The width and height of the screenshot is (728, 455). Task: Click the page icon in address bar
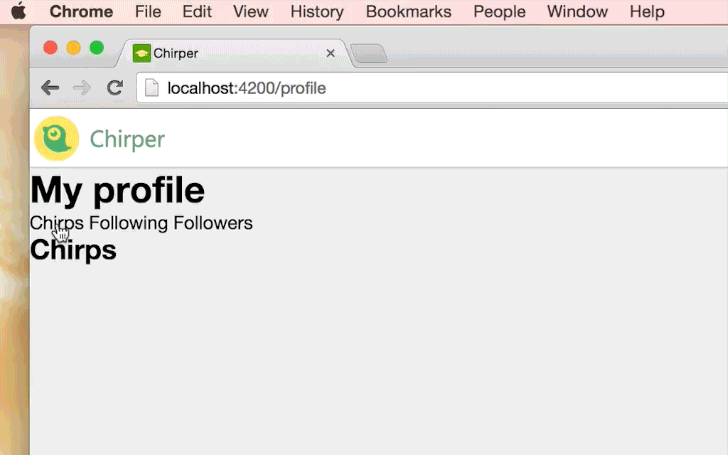(x=152, y=88)
